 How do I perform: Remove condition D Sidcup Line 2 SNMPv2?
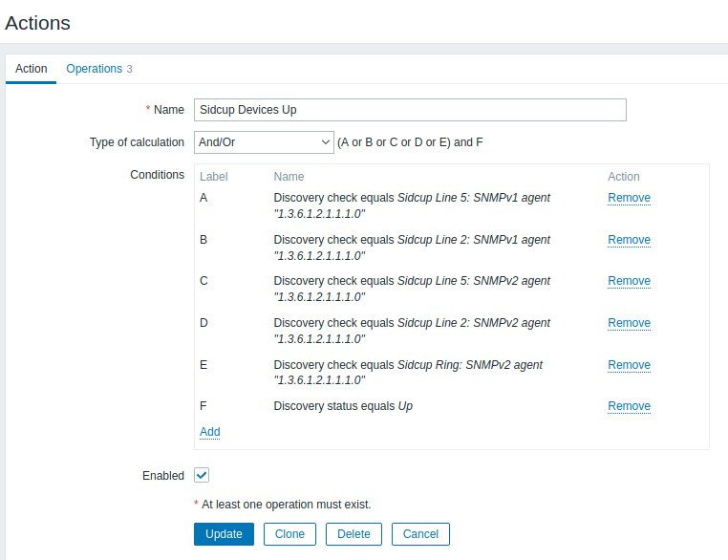(629, 323)
